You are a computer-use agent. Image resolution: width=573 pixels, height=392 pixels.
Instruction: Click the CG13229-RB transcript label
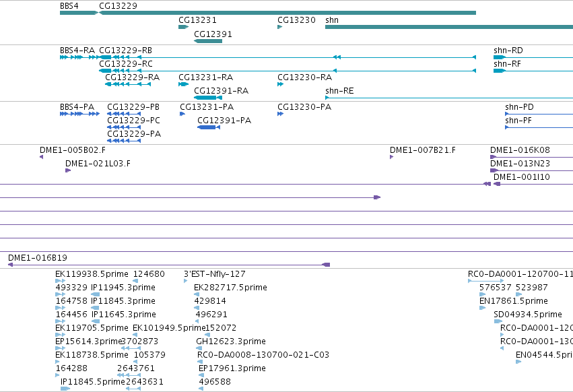point(125,50)
